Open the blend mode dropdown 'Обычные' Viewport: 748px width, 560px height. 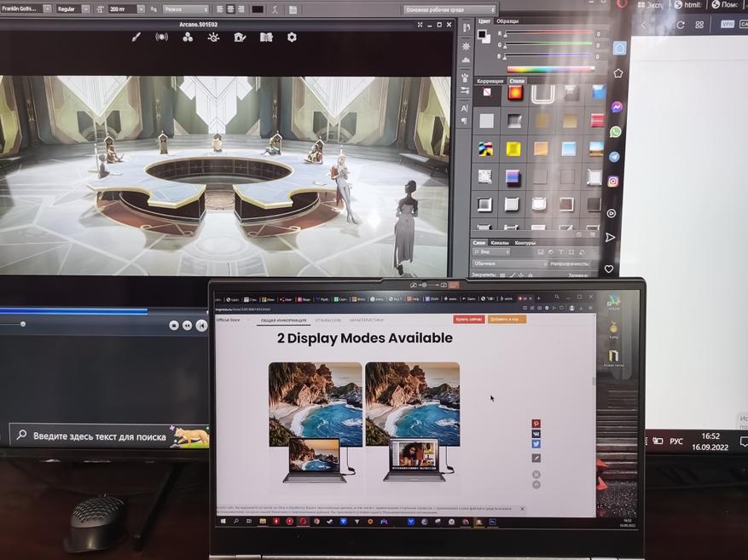(x=509, y=263)
